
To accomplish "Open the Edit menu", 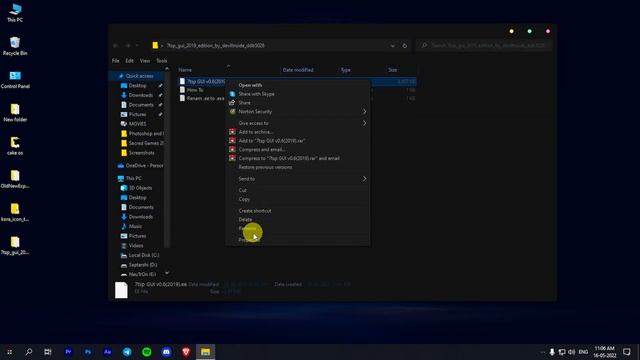I will pos(129,61).
